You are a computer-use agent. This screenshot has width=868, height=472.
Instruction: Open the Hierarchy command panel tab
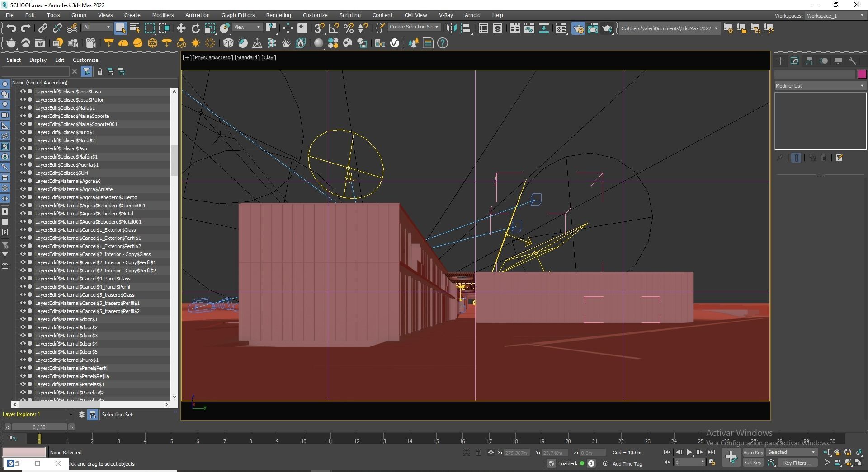click(x=809, y=61)
